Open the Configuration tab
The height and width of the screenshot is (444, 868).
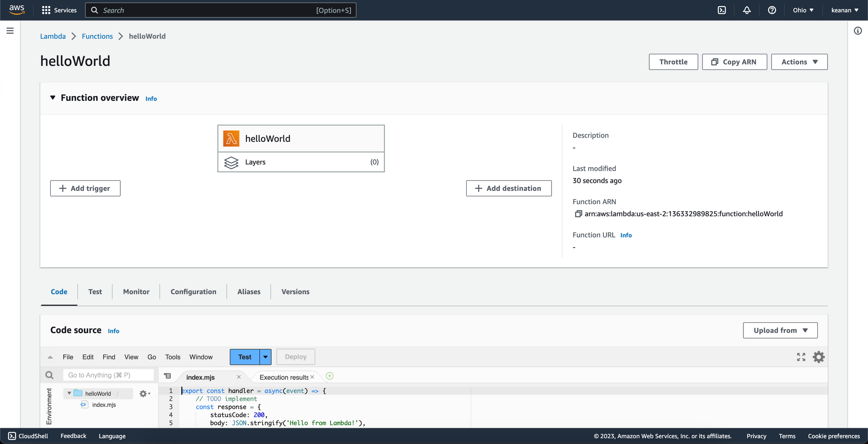point(194,292)
